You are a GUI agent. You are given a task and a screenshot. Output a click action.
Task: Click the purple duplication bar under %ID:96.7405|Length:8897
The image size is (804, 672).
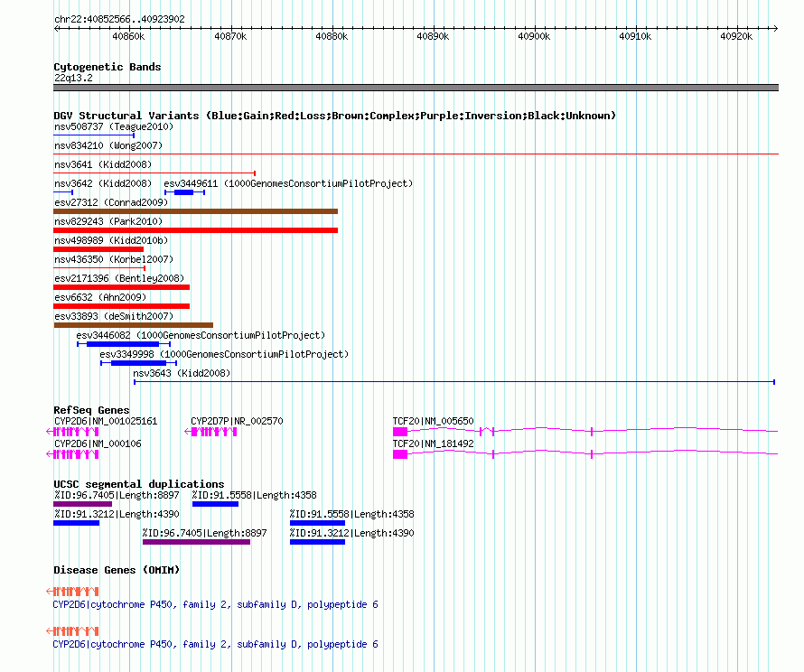(82, 504)
